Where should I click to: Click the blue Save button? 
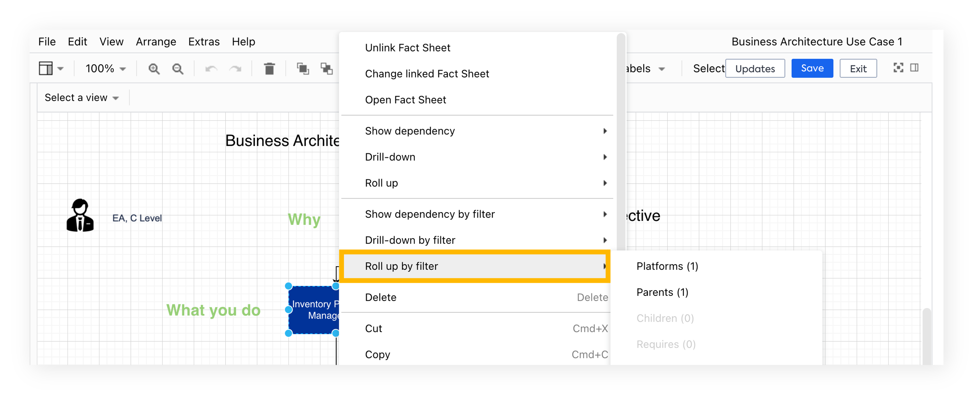click(812, 69)
